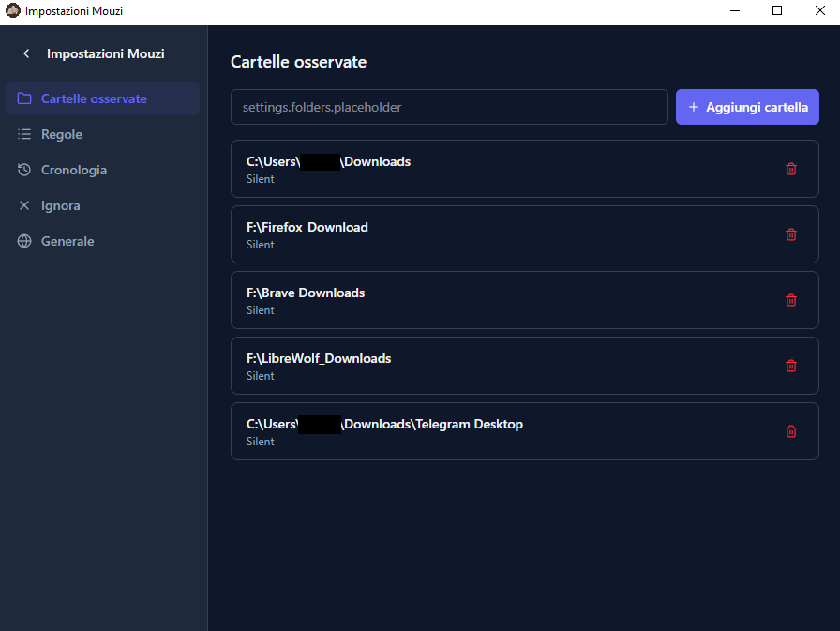Open the Regole section
Image resolution: width=840 pixels, height=631 pixels.
(x=102, y=134)
